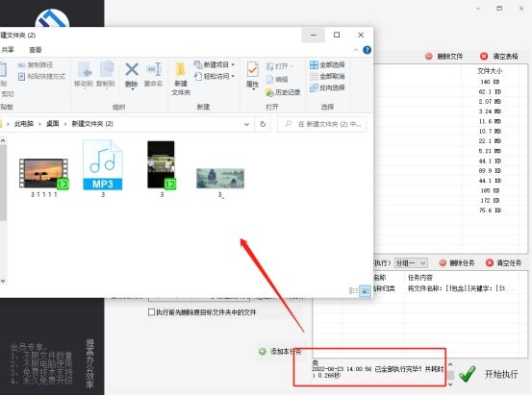Click Explorer nav pane scroll up arrow
Viewport: 532px width, 396px height.
[x=3, y=140]
